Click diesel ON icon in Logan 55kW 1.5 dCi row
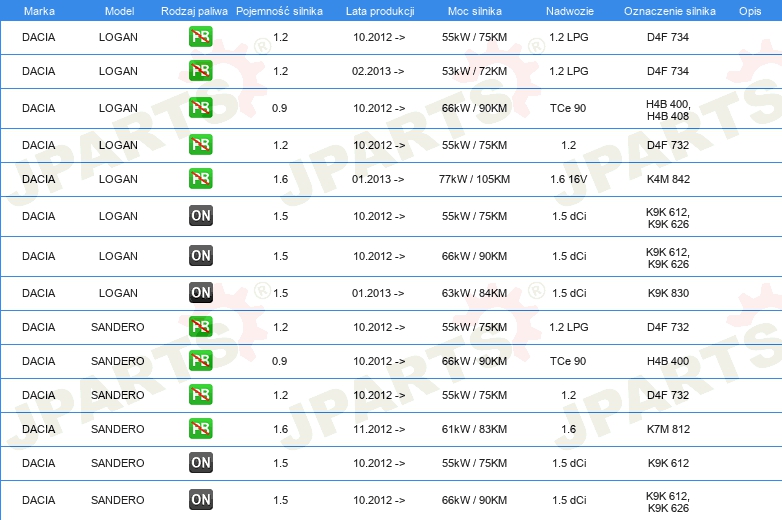The image size is (782, 520). point(200,215)
